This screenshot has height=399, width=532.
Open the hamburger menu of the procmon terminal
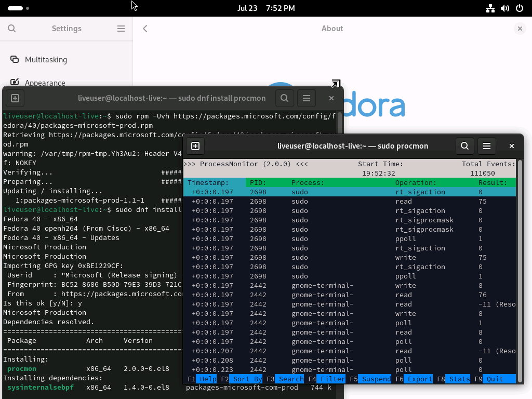pos(487,146)
